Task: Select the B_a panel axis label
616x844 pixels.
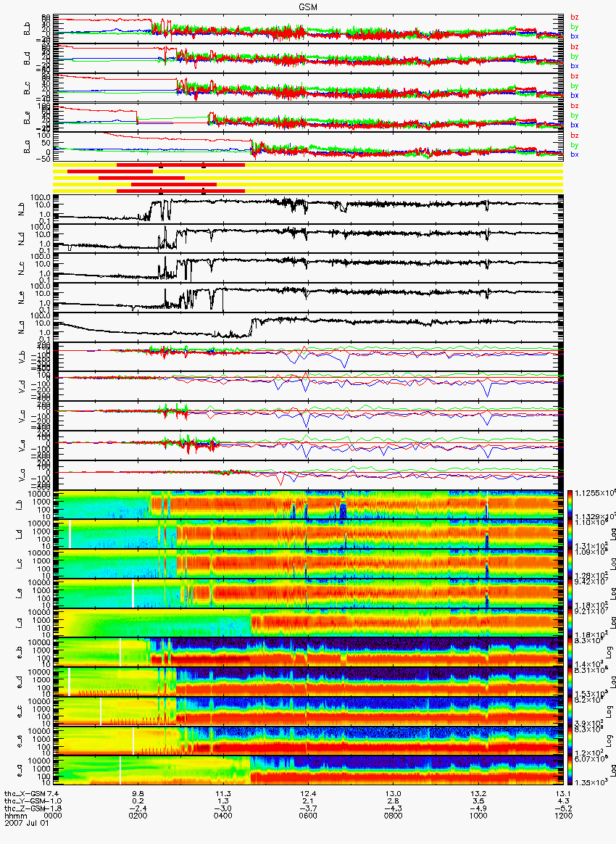Action: [27, 147]
